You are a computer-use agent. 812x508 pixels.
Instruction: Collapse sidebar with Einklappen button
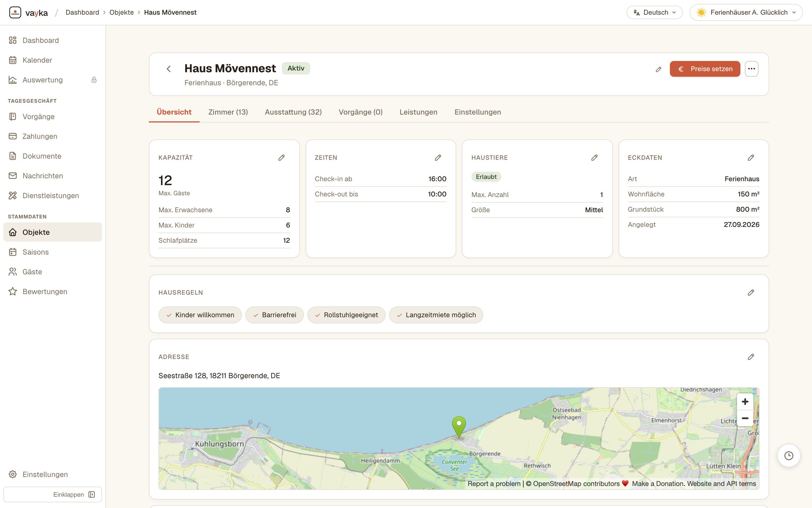(x=53, y=494)
